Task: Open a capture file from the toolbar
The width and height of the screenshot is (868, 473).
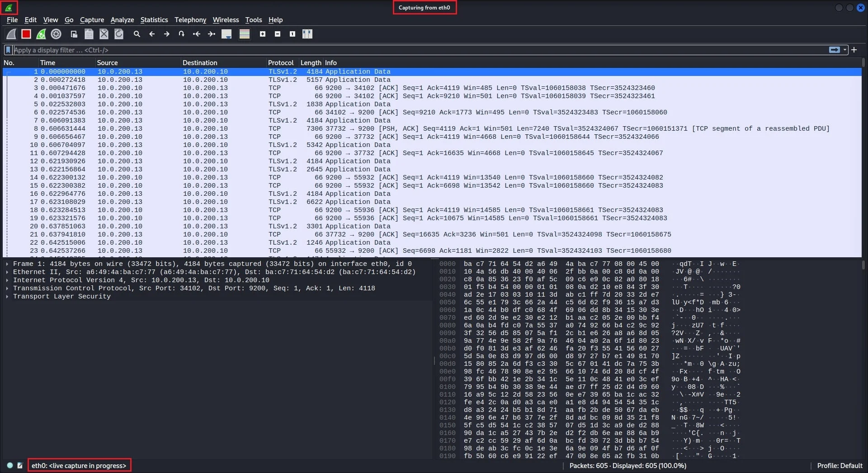Action: [x=74, y=34]
